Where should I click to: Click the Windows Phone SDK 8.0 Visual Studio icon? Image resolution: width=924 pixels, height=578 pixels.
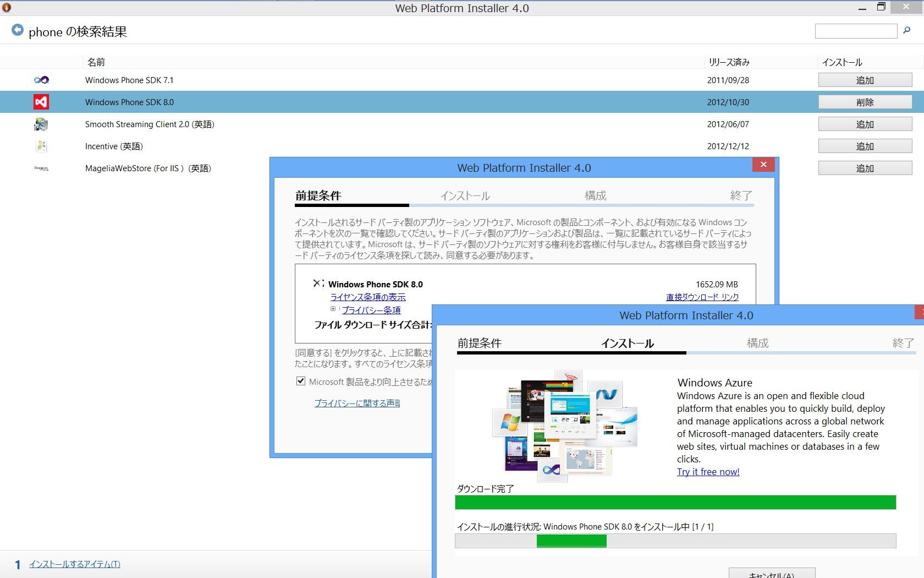[x=41, y=102]
